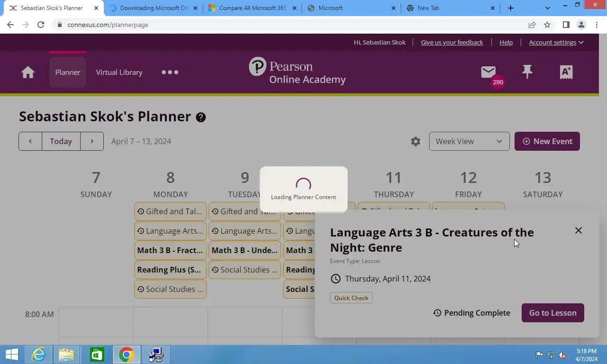607x364 pixels.
Task: Open Monday's Reading Plus lesson
Action: click(x=170, y=270)
